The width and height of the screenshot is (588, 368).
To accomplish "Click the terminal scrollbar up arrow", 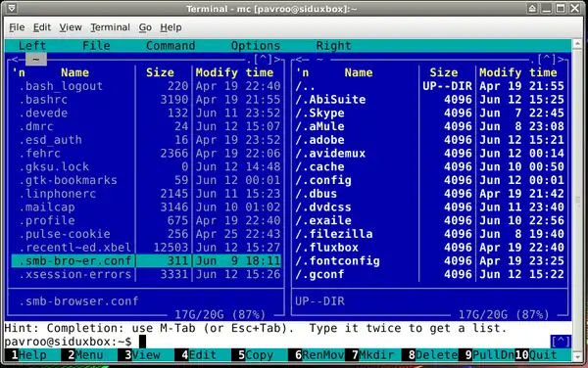I will pos(577,44).
